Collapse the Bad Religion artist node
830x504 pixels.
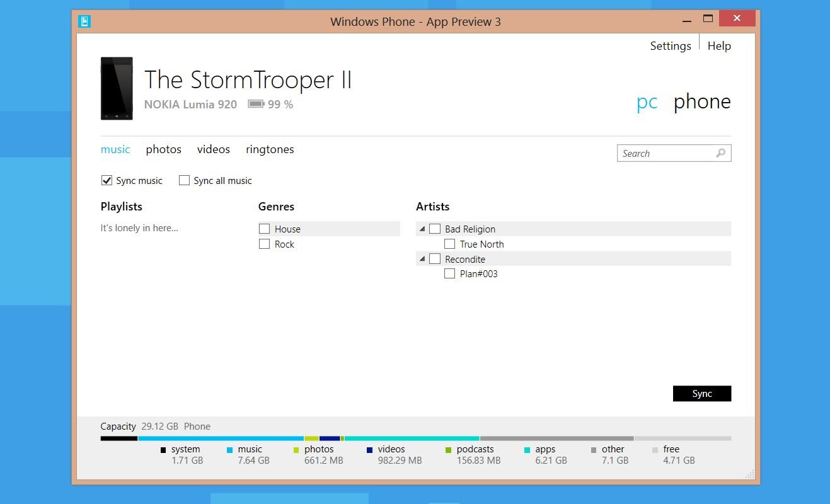422,229
